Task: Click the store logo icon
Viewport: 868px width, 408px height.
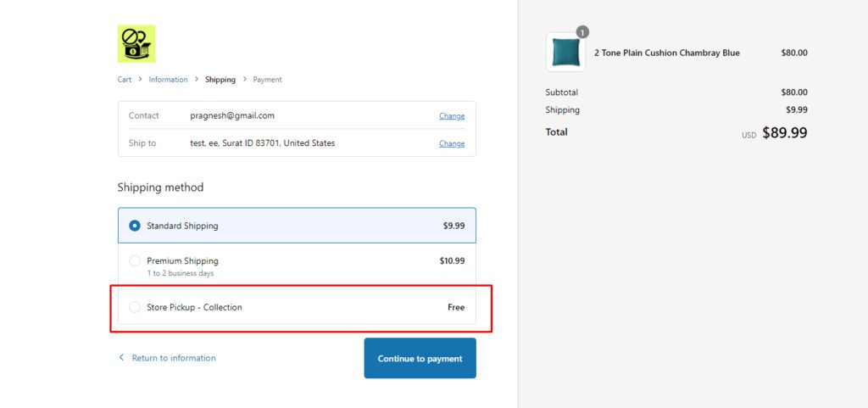Action: [x=136, y=44]
